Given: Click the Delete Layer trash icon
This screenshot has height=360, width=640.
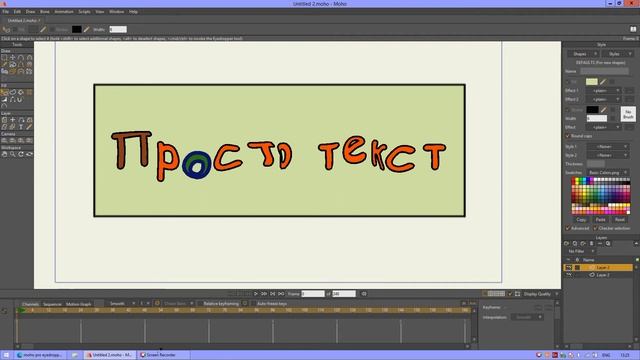Looking at the screenshot, I should [591, 243].
